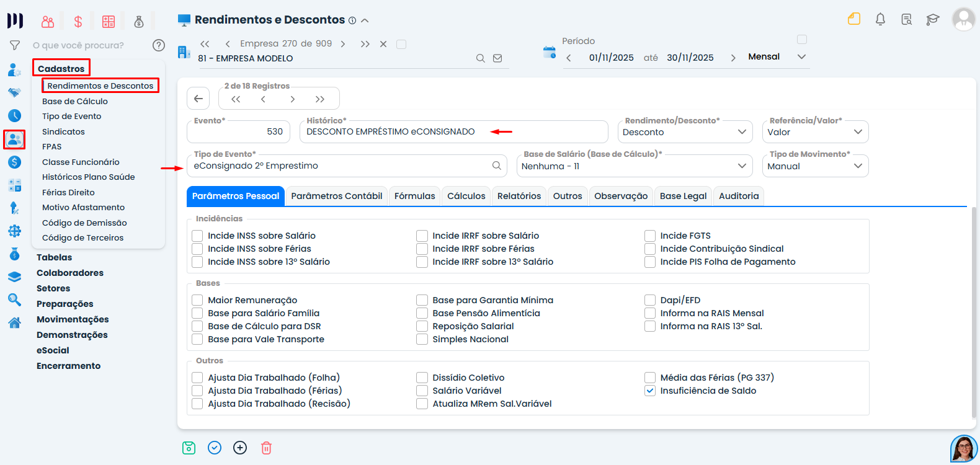980x465 pixels.
Task: Click the graduation cap icon
Action: [932, 19]
